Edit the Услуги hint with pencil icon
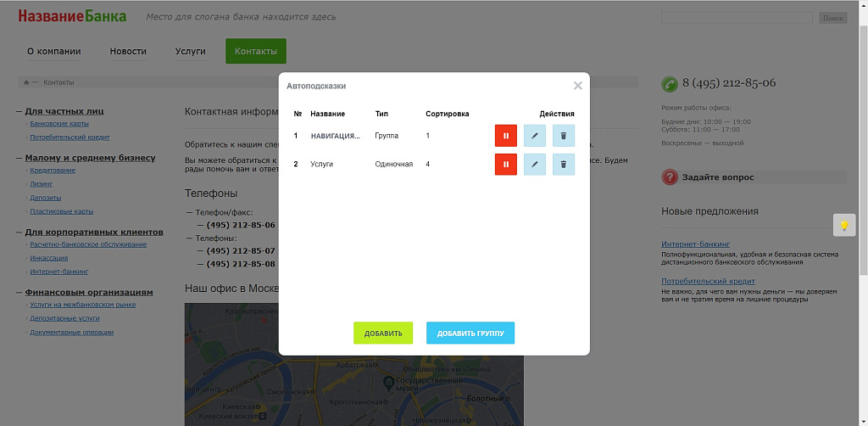 [x=534, y=164]
